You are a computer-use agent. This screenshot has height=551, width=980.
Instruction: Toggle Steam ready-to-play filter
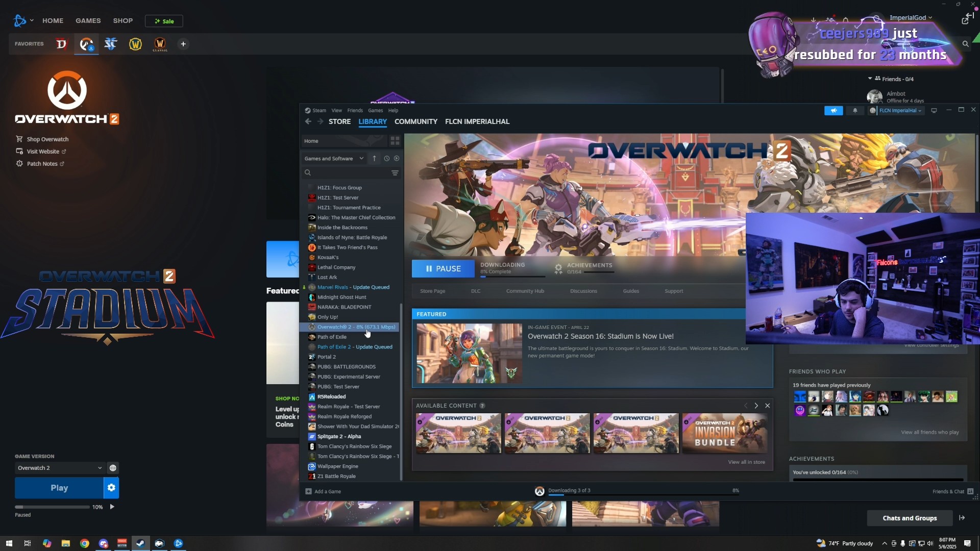click(x=397, y=159)
